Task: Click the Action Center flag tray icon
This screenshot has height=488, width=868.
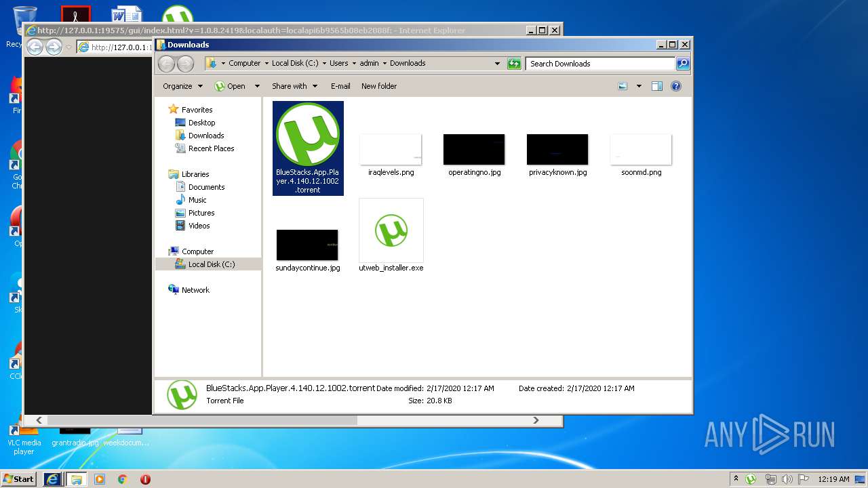Action: click(804, 479)
